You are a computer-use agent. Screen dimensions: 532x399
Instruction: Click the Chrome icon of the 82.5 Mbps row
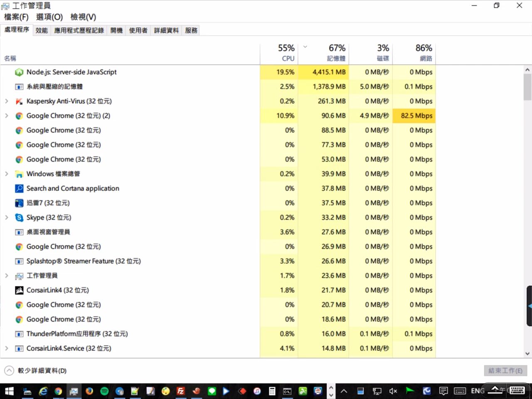click(x=19, y=116)
